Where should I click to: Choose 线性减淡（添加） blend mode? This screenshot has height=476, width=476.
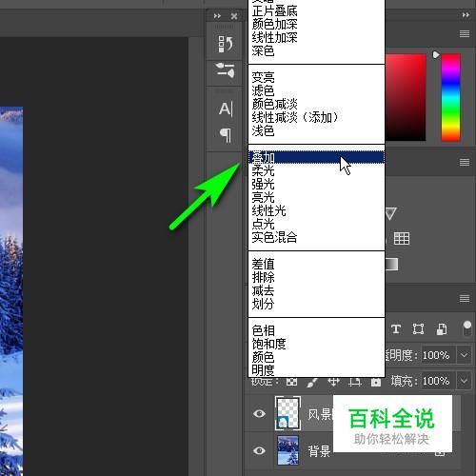[316, 117]
